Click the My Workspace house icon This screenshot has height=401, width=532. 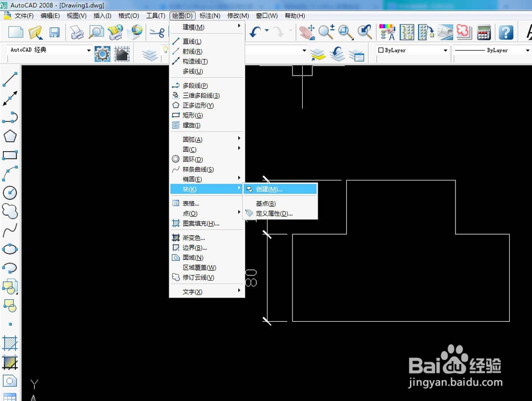point(122,54)
